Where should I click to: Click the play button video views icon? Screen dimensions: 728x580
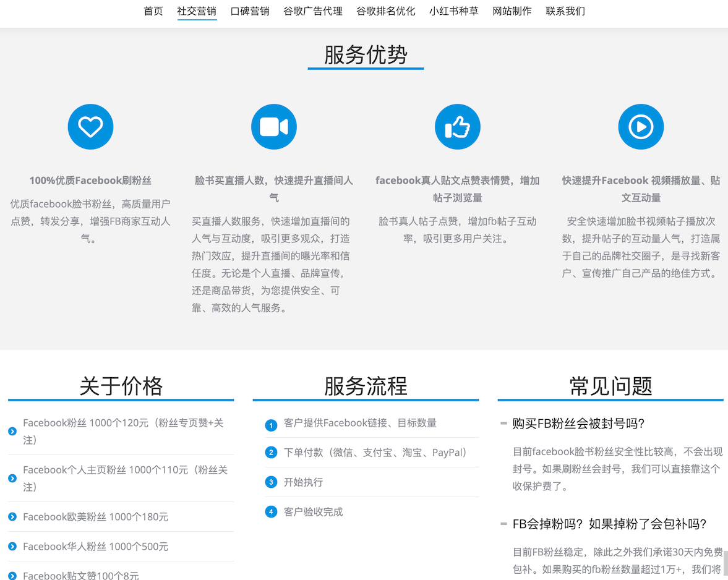pyautogui.click(x=641, y=127)
